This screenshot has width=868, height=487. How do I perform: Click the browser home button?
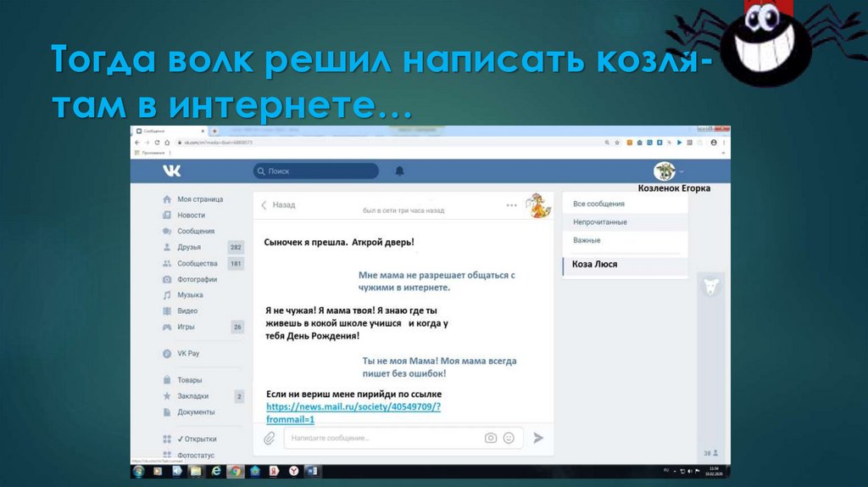point(167,143)
